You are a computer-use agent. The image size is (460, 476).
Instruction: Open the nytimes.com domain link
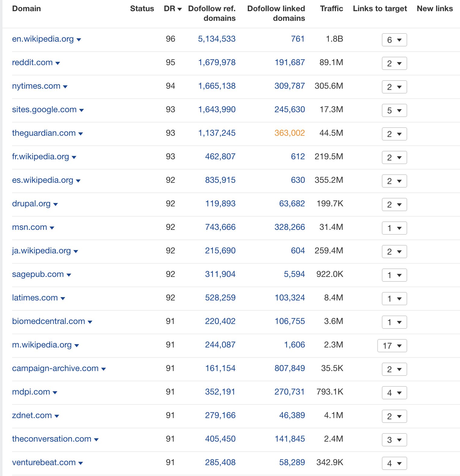click(x=36, y=86)
